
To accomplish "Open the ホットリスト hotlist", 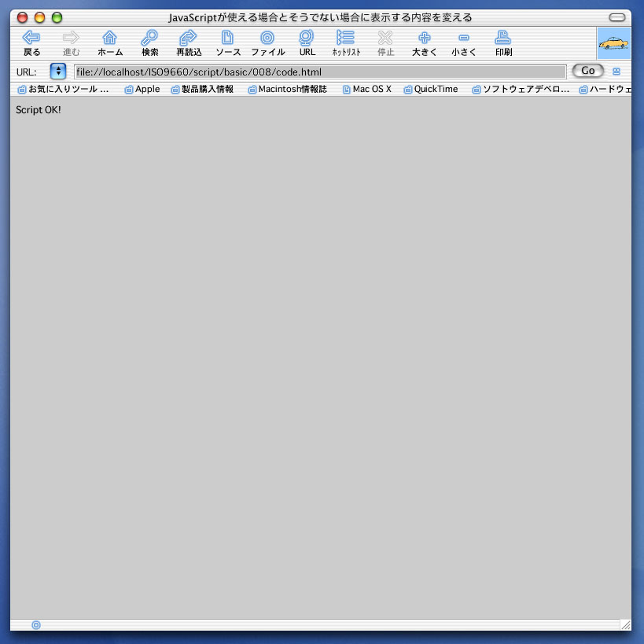I will point(346,42).
